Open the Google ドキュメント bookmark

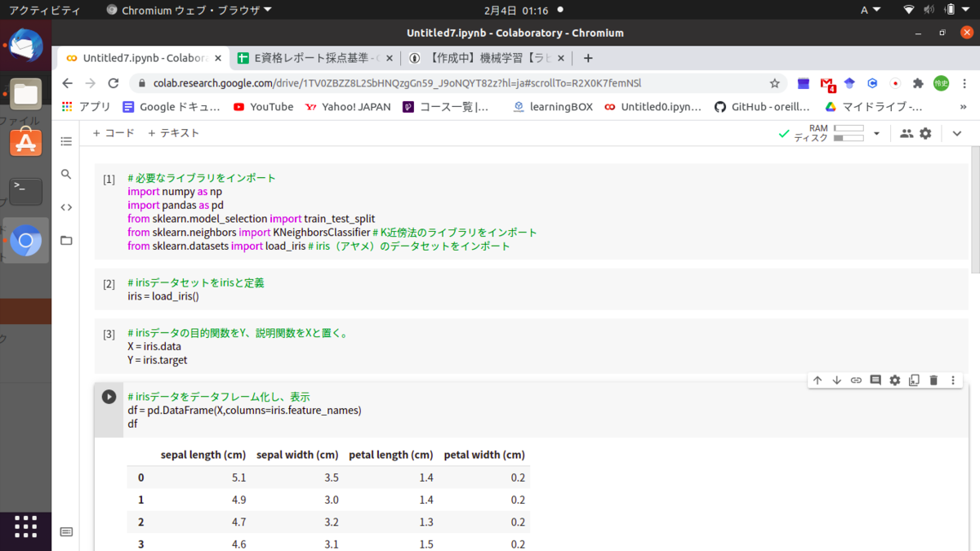(171, 107)
